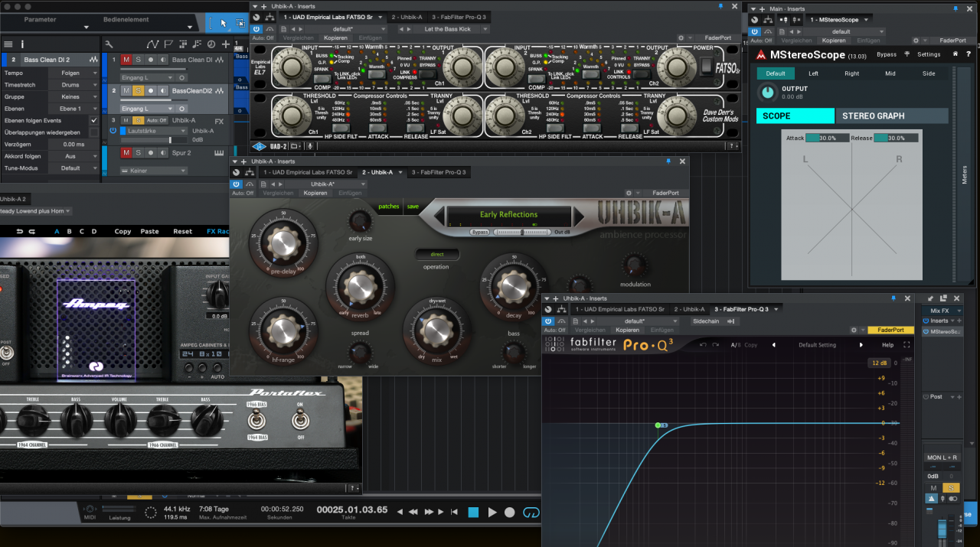Image resolution: width=980 pixels, height=547 pixels.
Task: Mute the Spur 2 track
Action: pos(127,153)
